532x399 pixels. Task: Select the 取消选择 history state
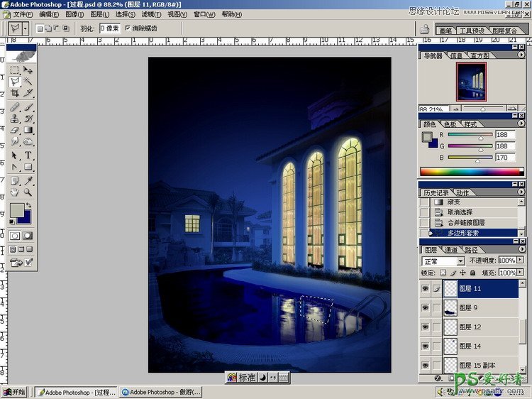pos(466,212)
